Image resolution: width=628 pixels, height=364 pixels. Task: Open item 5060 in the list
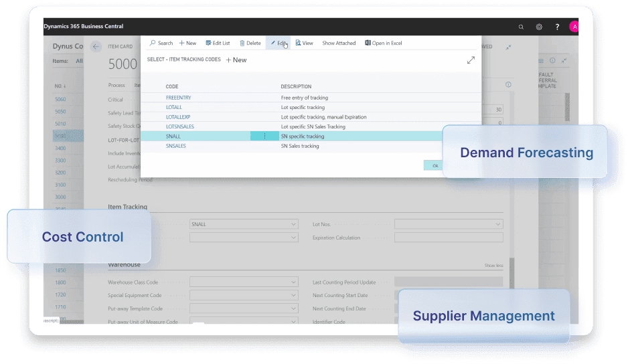[x=60, y=99]
